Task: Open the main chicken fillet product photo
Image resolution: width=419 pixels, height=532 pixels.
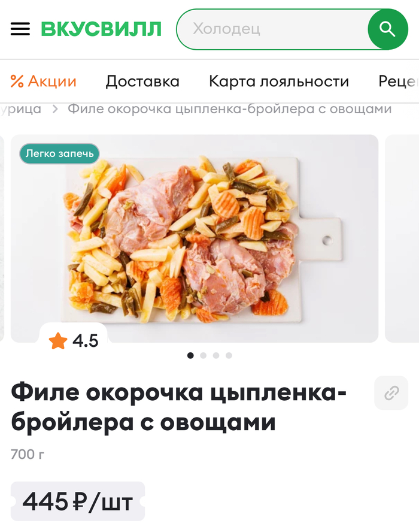Action: (195, 238)
